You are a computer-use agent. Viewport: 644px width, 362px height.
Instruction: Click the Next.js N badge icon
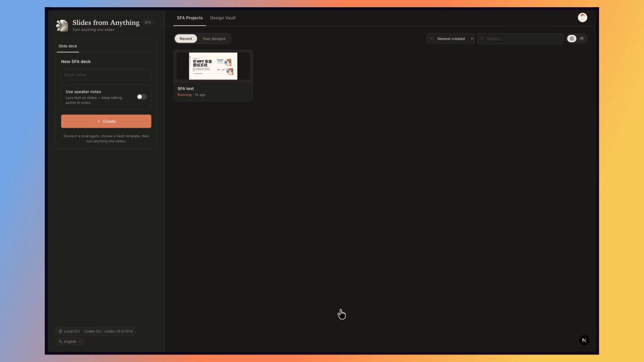click(584, 340)
